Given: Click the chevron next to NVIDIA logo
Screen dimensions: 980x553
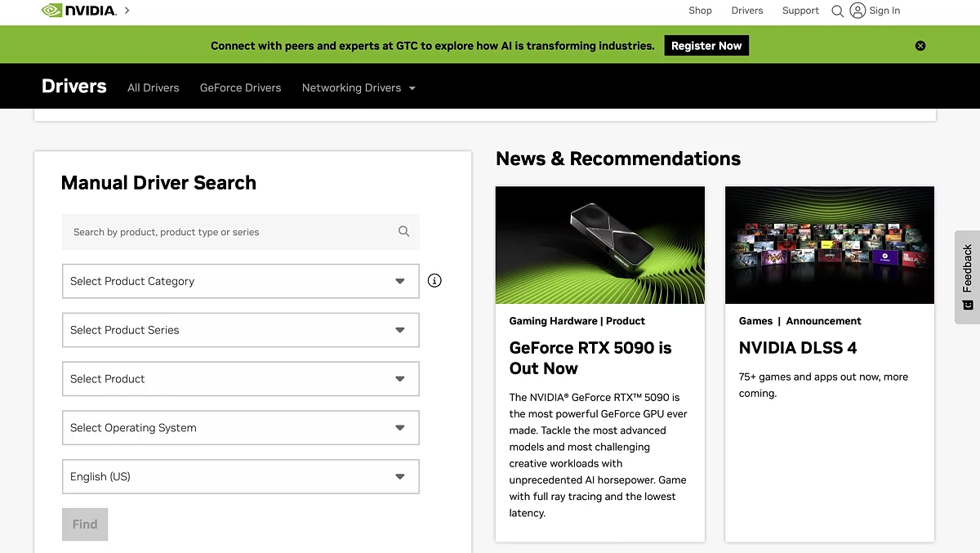Looking at the screenshot, I should 127,11.
